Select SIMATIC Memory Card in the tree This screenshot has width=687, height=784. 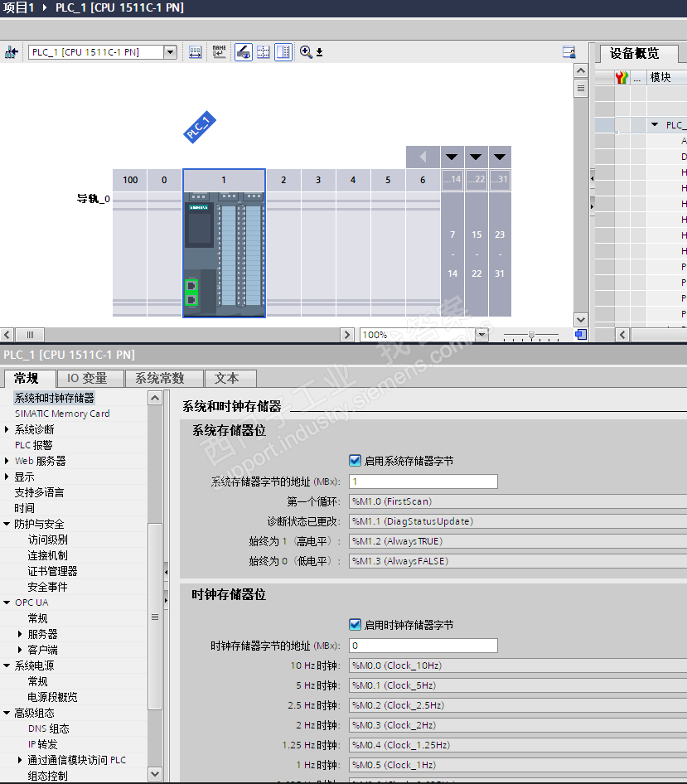(62, 414)
